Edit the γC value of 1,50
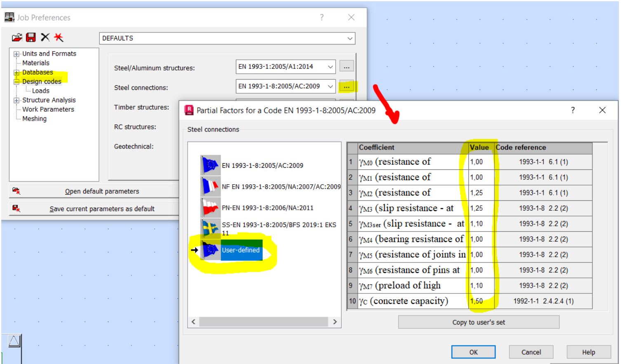The height and width of the screenshot is (364, 621). (x=480, y=301)
